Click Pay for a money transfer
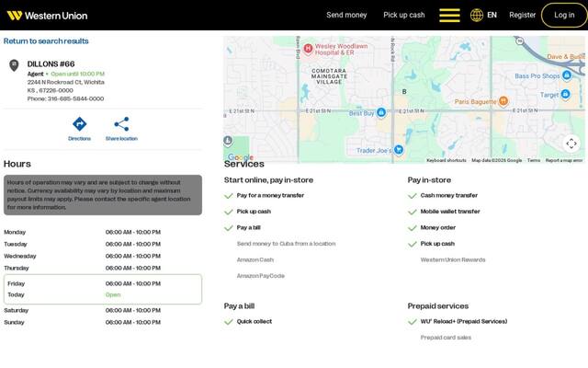588x368 pixels. (270, 195)
